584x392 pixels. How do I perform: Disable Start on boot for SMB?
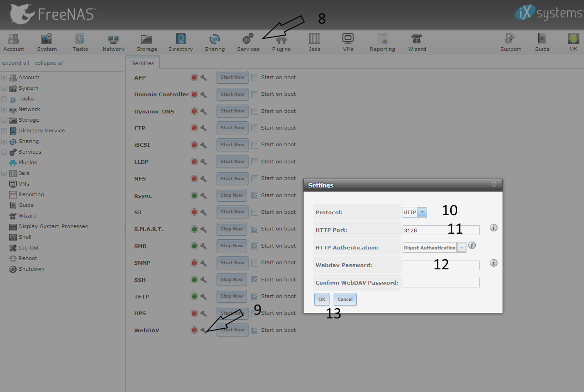[255, 246]
